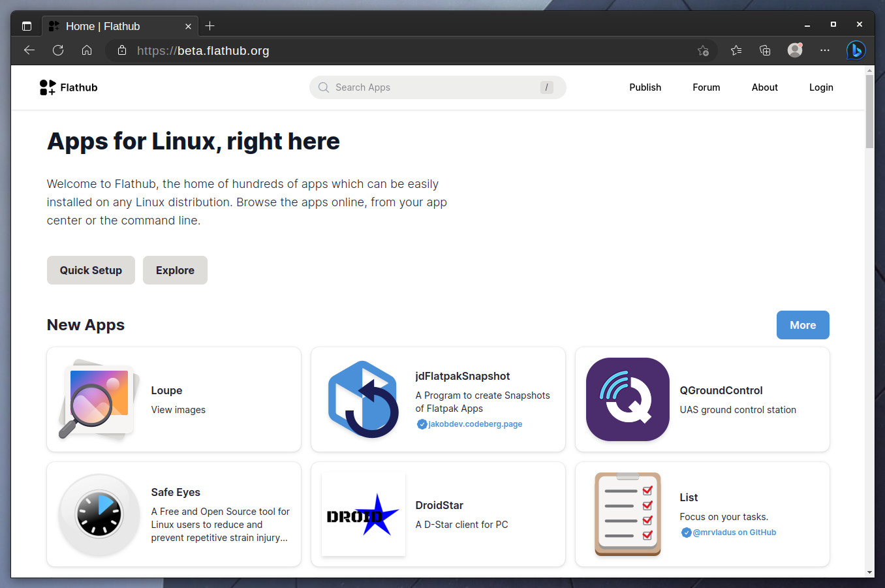This screenshot has height=588, width=885.
Task: Click the DroidStar title text
Action: click(439, 505)
